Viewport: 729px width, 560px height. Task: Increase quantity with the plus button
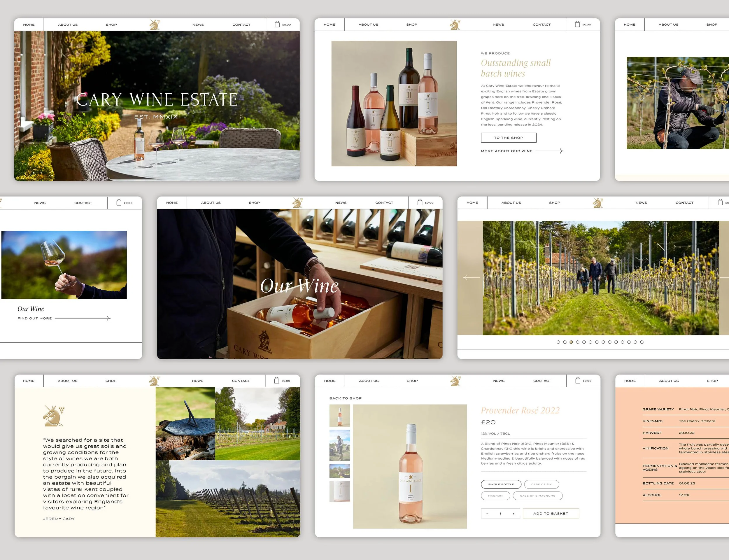514,514
